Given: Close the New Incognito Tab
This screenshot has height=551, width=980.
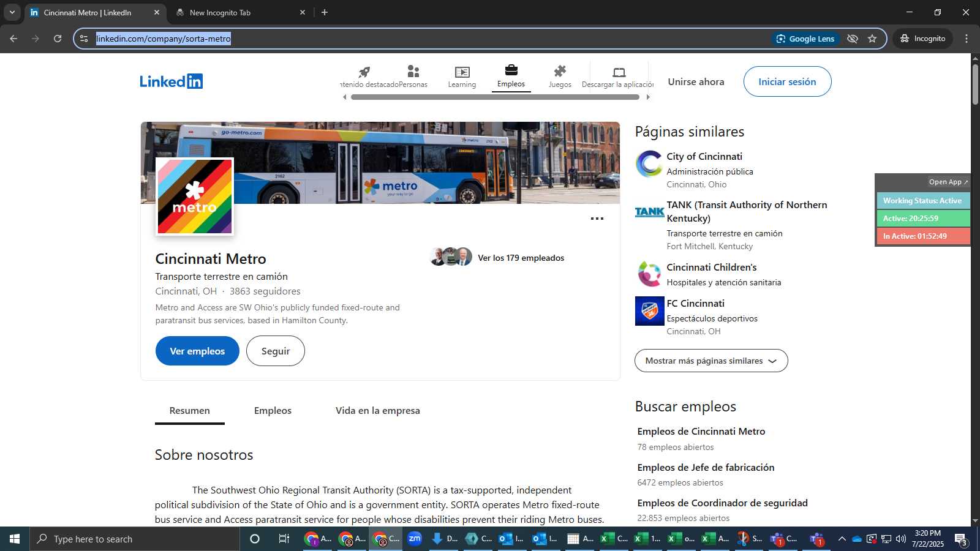Looking at the screenshot, I should [302, 12].
